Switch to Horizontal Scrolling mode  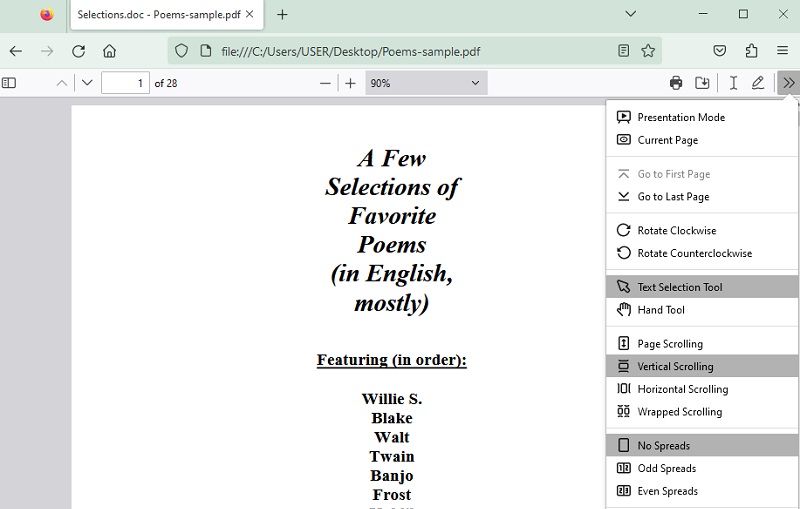702,389
